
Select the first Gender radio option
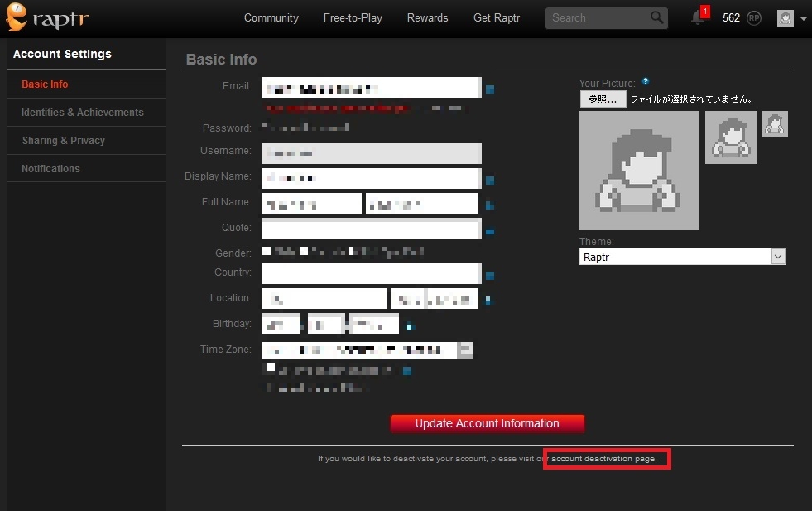(267, 251)
